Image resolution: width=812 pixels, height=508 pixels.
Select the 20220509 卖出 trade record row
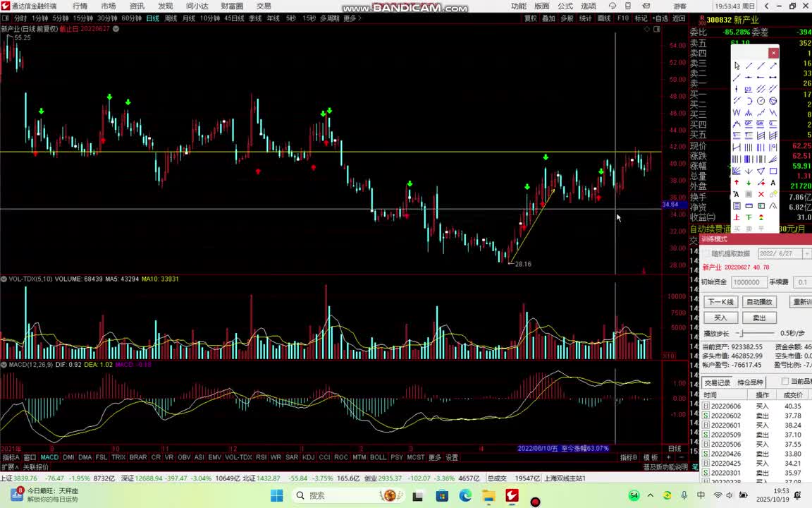(x=756, y=435)
